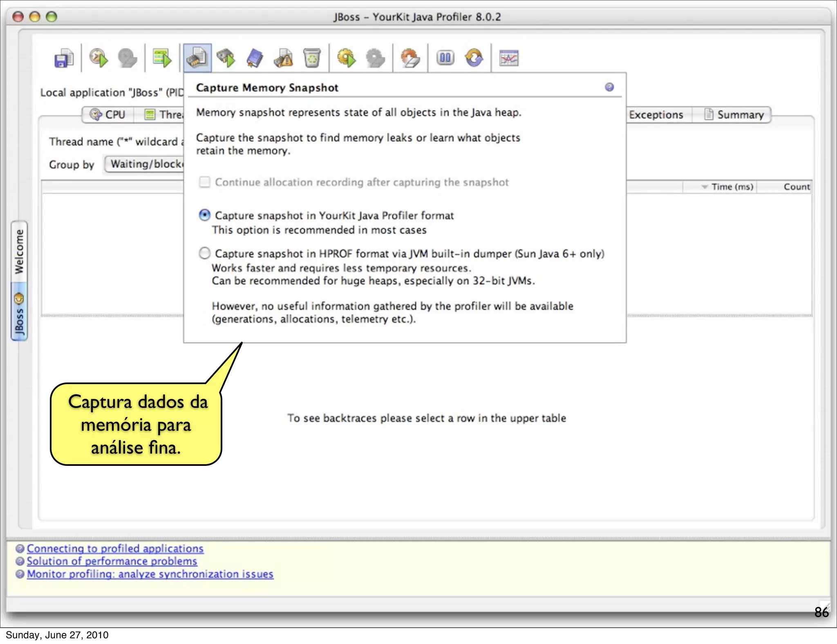This screenshot has width=837, height=644.
Task: Pause telemetry with the pause button icon
Action: 445,58
